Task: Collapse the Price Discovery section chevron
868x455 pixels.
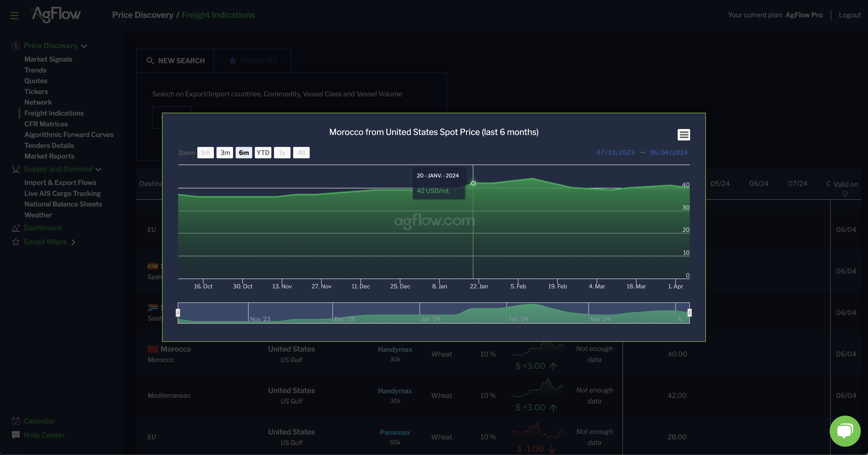Action: tap(84, 46)
